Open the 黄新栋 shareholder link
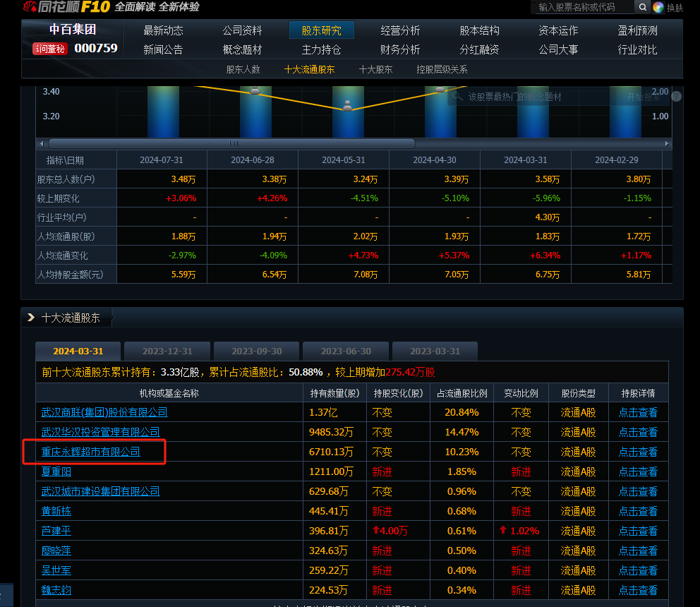 tap(56, 511)
